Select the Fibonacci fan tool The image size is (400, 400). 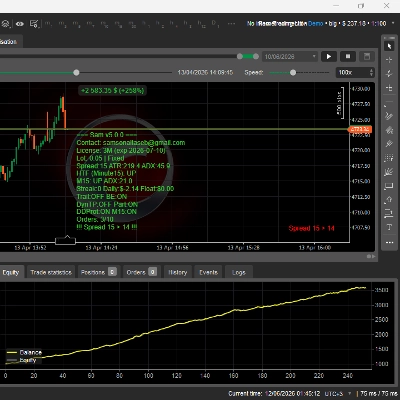click(x=389, y=172)
